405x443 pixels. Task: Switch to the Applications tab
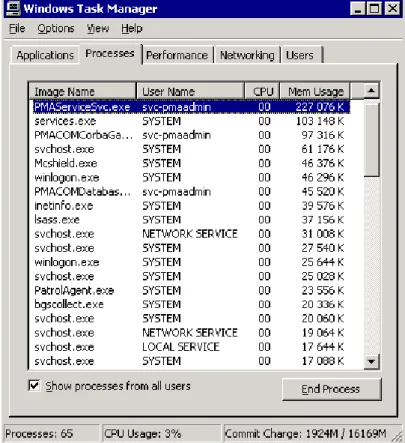(x=45, y=55)
